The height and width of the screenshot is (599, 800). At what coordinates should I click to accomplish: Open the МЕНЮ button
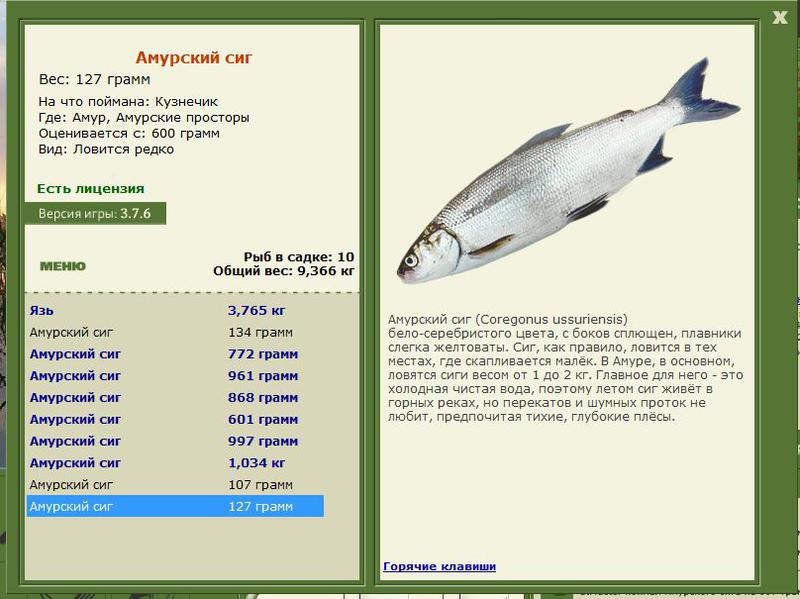63,266
